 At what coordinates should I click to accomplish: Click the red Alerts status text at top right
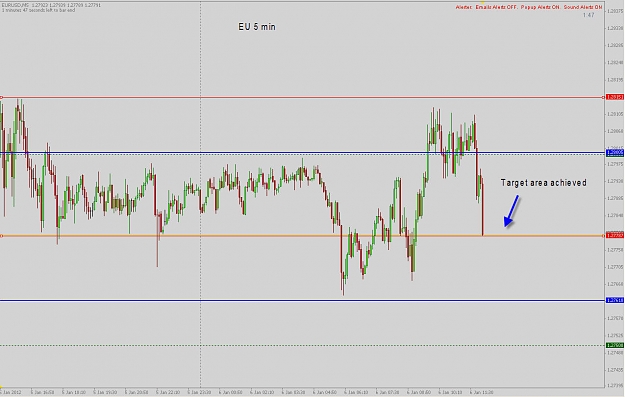(529, 7)
